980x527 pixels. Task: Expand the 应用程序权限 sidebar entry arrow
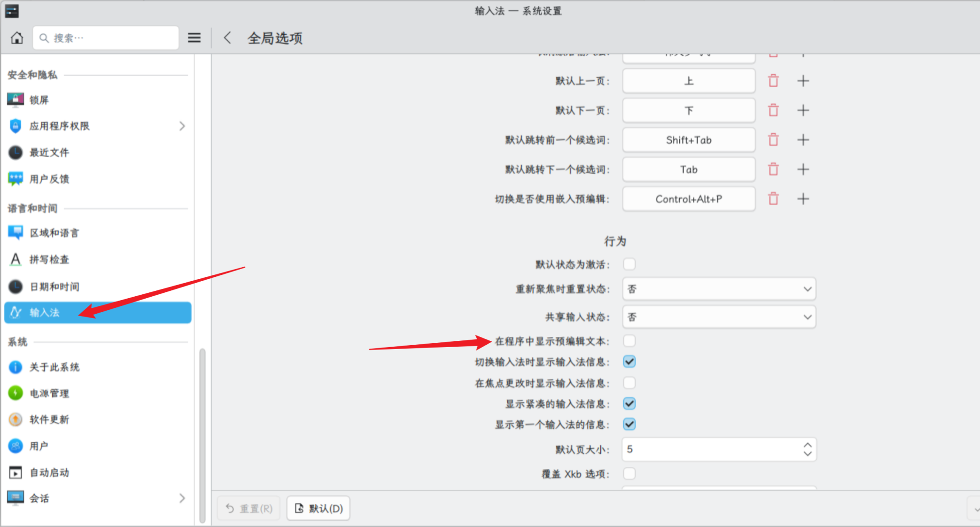182,126
